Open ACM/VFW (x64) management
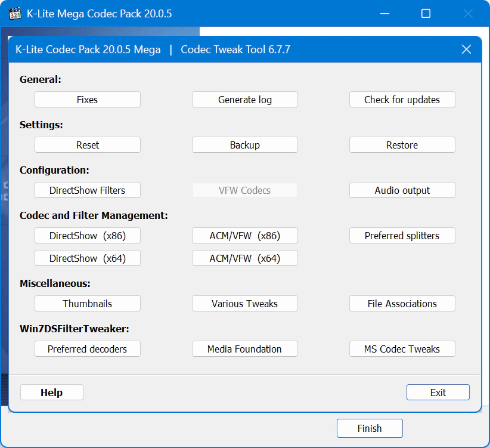 (244, 258)
